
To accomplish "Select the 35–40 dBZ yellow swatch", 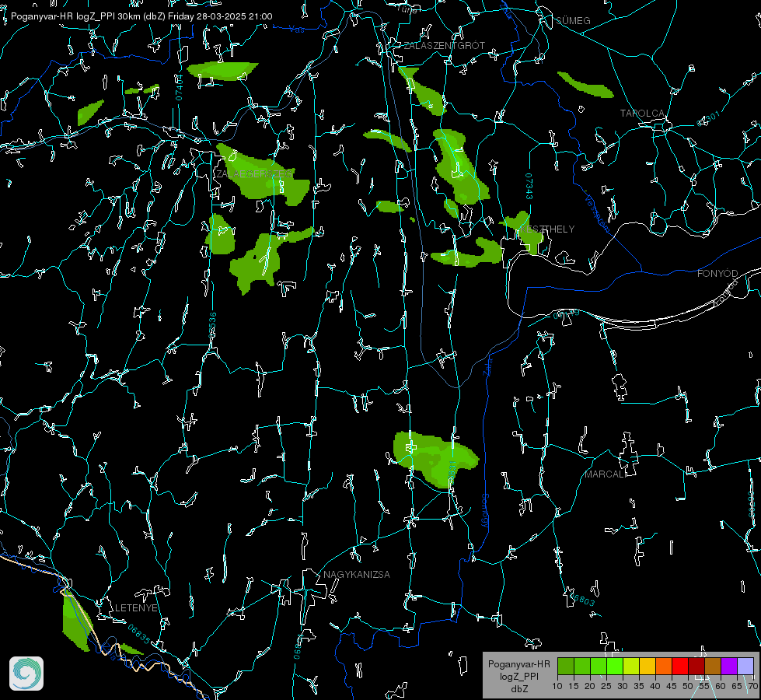I will pos(648,666).
